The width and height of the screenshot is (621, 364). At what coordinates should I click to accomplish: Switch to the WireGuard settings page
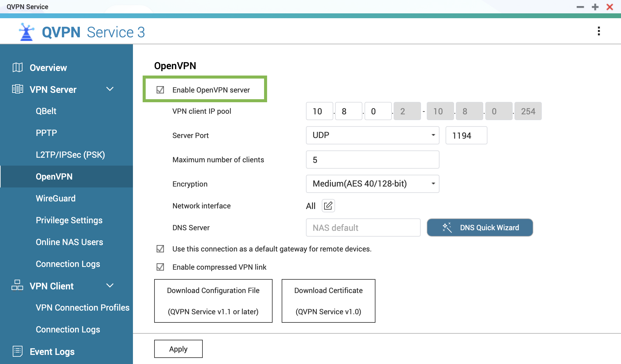56,198
